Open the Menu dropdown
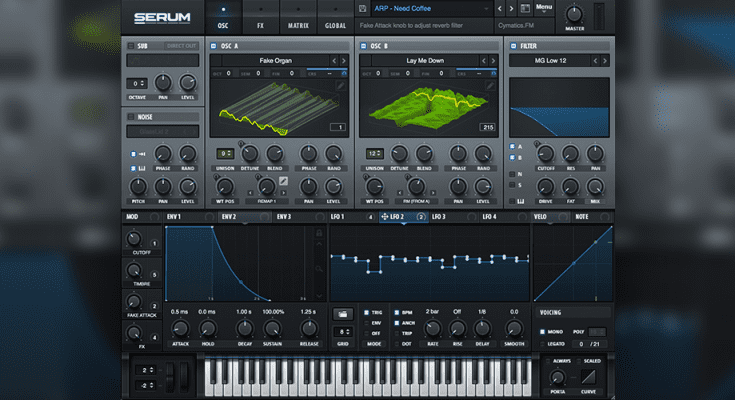Screen dimensions: 735x400 point(544,8)
